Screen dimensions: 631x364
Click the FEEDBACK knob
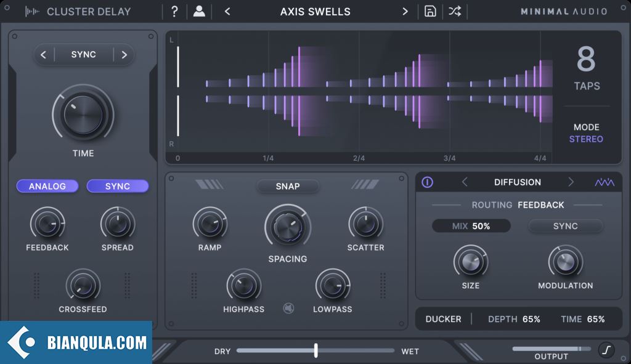click(x=47, y=224)
